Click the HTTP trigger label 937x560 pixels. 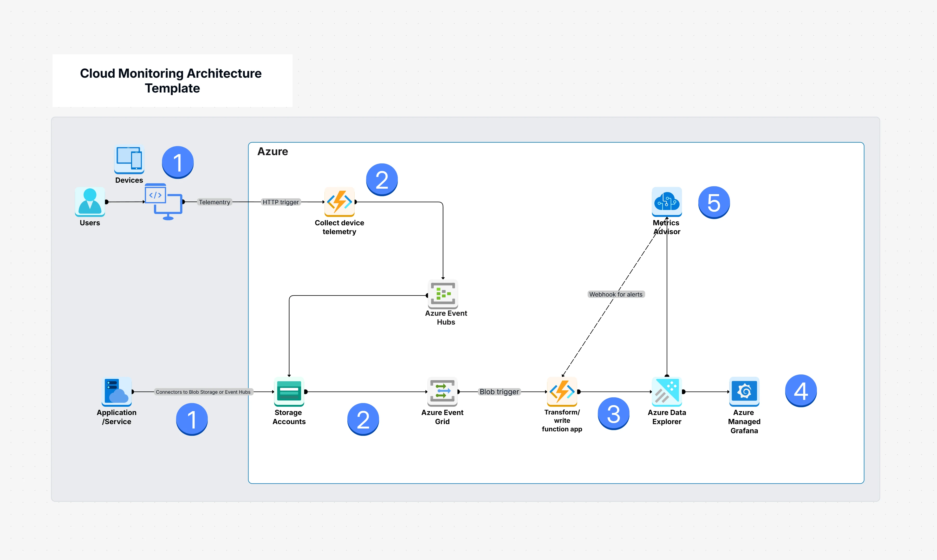pyautogui.click(x=281, y=202)
